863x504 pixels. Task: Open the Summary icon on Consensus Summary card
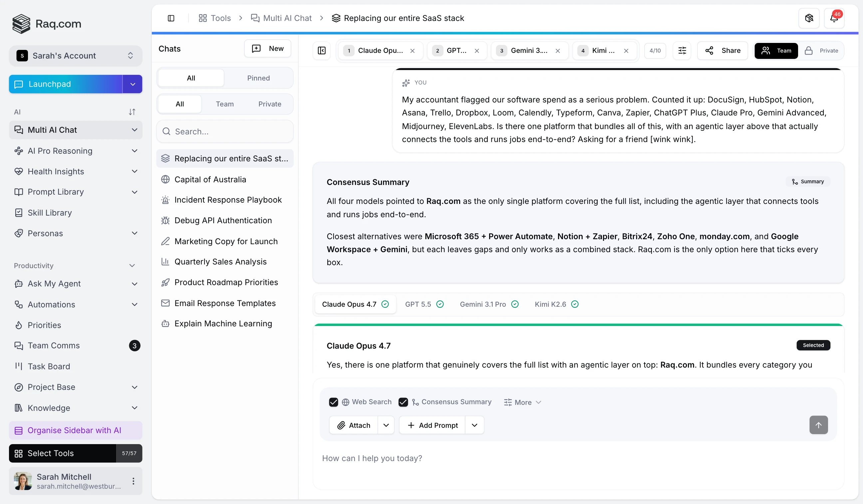click(x=807, y=181)
